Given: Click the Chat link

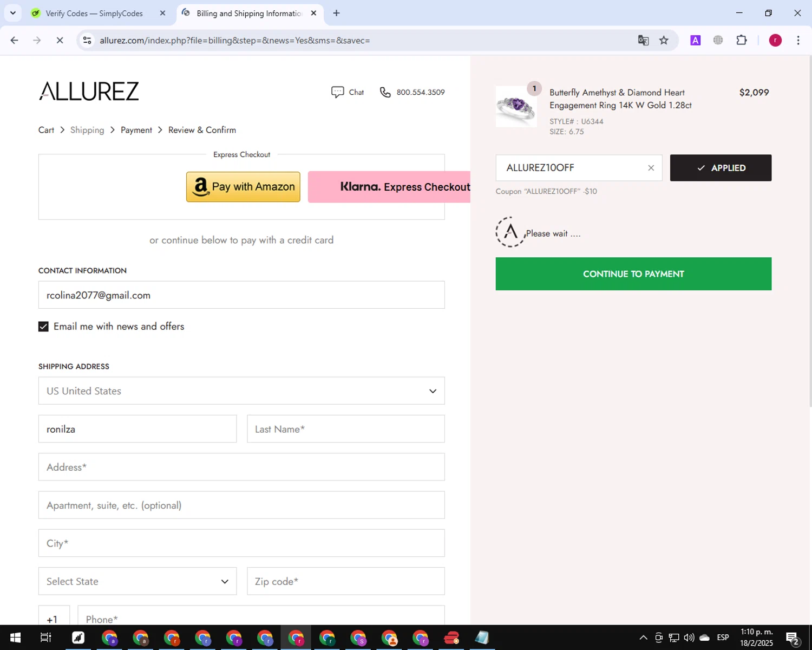Looking at the screenshot, I should tap(356, 92).
